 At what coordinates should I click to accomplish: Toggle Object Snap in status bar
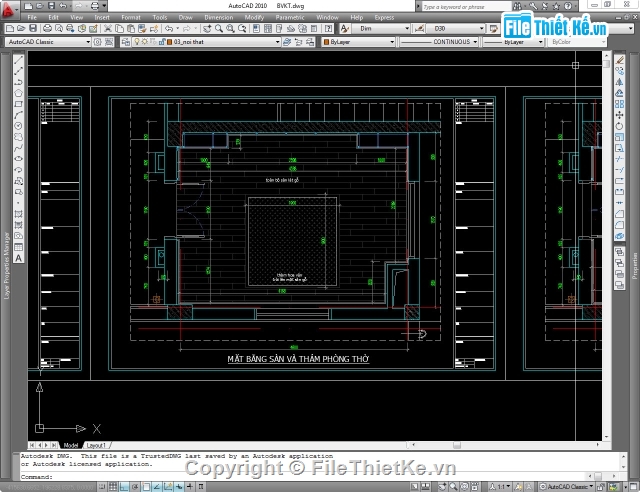tap(146, 487)
